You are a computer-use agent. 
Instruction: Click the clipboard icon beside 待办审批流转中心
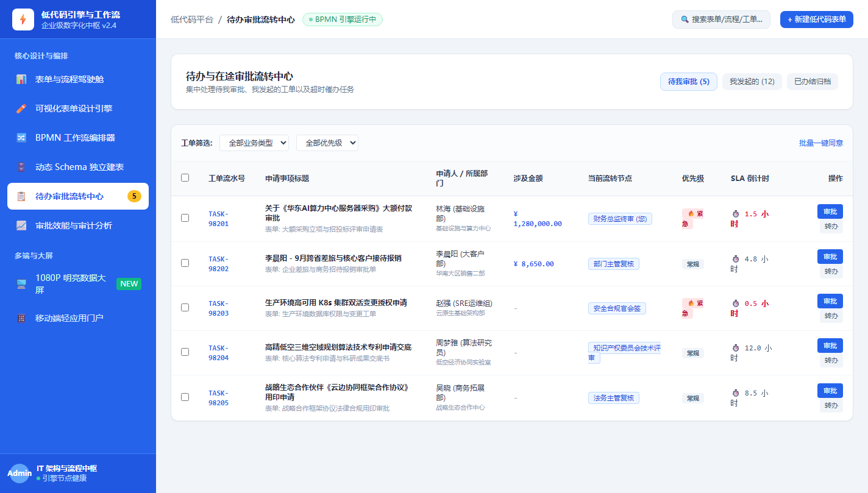click(x=21, y=196)
